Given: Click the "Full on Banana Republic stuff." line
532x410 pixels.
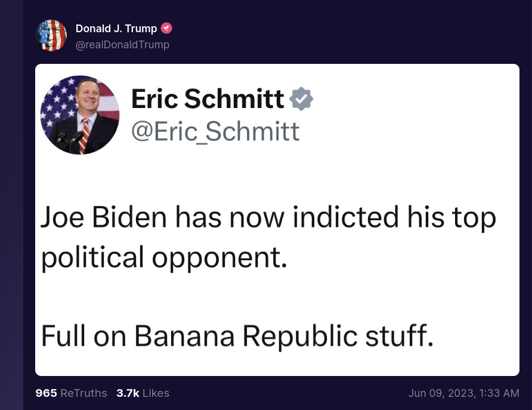Looking at the screenshot, I should (x=237, y=336).
